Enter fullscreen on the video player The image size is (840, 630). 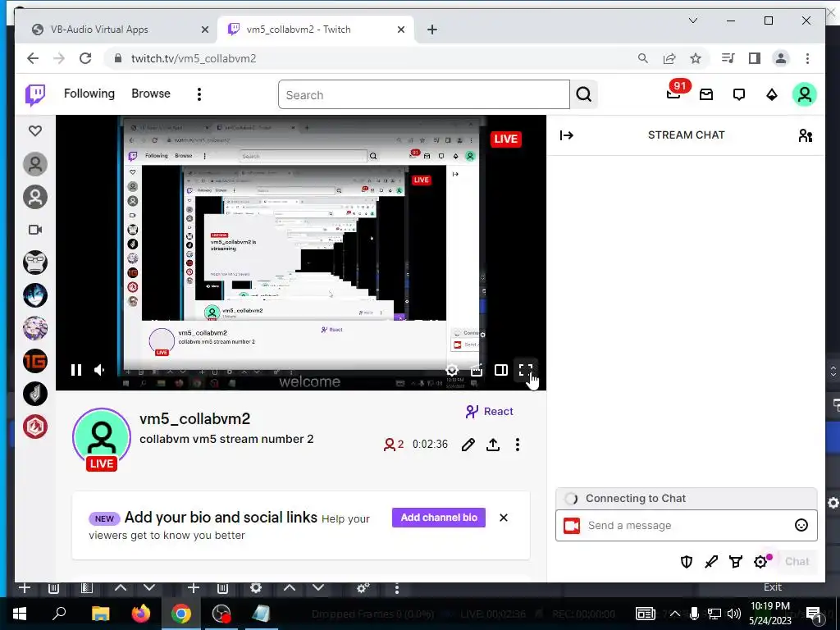coord(526,370)
